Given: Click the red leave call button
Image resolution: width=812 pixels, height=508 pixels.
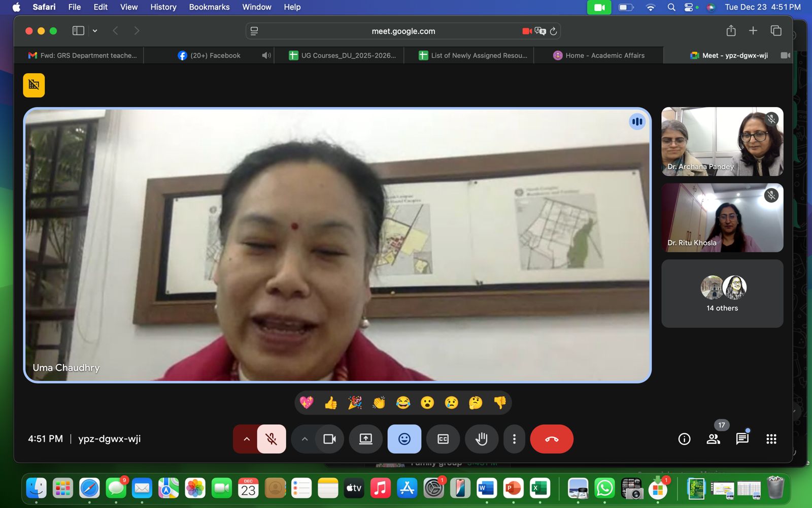Looking at the screenshot, I should (552, 439).
